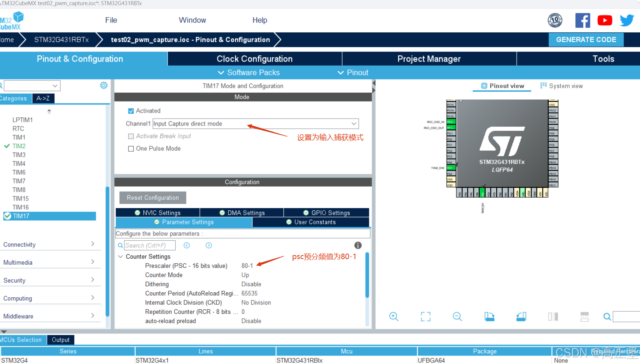640x364 pixels.
Task: Click the 10-year anniversary badge icon
Action: click(x=555, y=20)
